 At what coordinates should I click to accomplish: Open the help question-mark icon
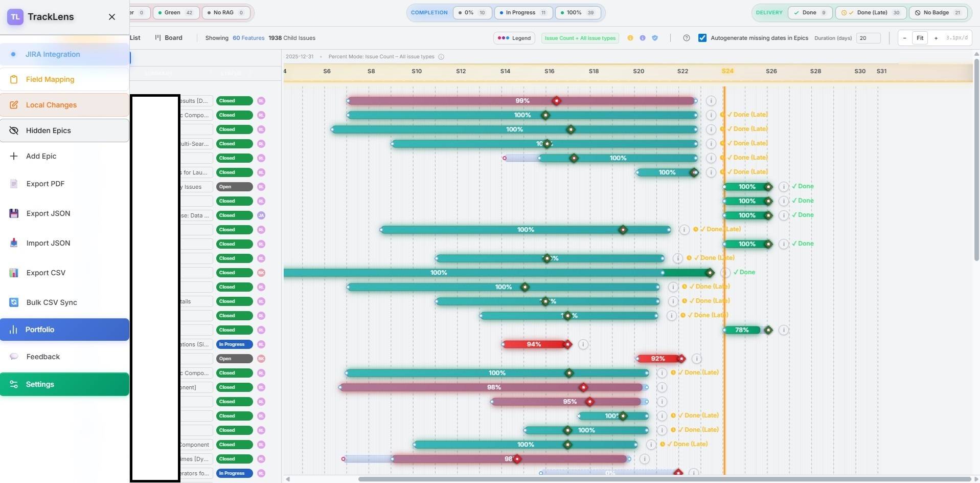(687, 37)
